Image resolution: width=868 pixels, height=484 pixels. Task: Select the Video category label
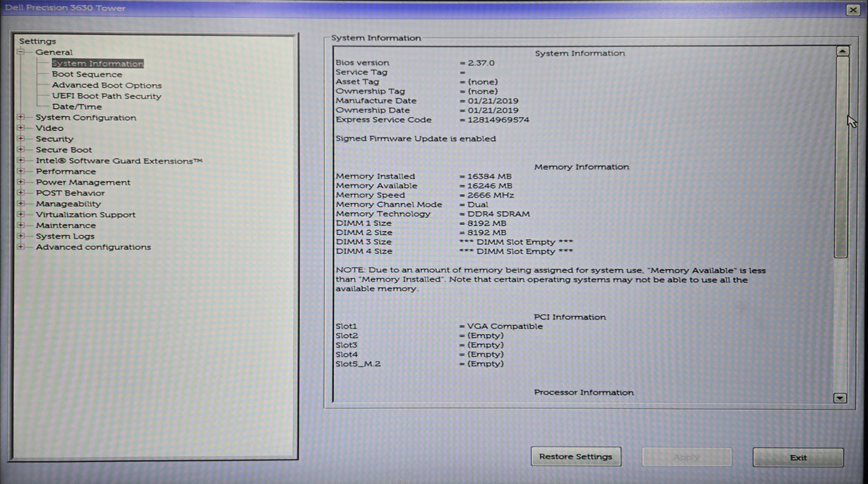(x=50, y=128)
